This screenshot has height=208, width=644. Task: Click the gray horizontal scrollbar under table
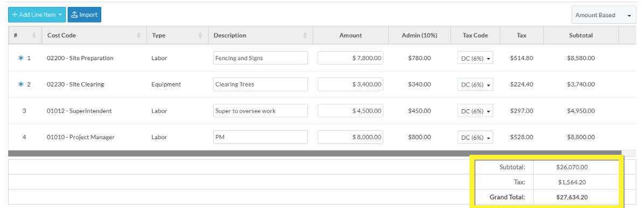[x=315, y=153]
